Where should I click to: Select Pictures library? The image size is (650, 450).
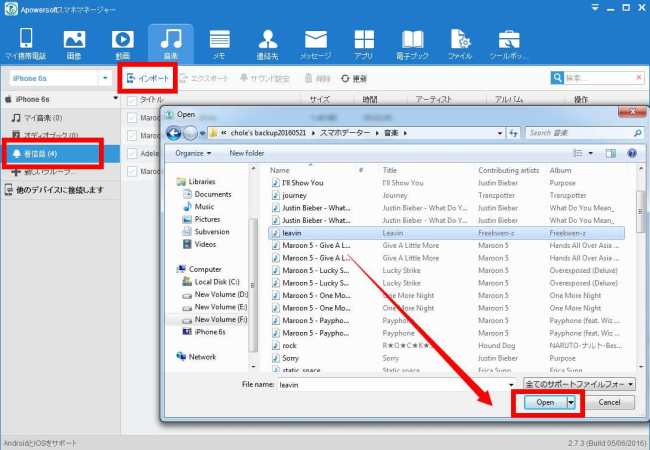click(x=201, y=219)
